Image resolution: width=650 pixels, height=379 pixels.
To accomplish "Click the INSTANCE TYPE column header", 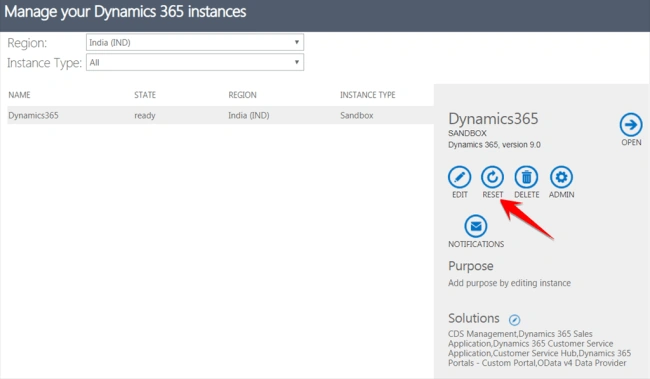I will 368,95.
